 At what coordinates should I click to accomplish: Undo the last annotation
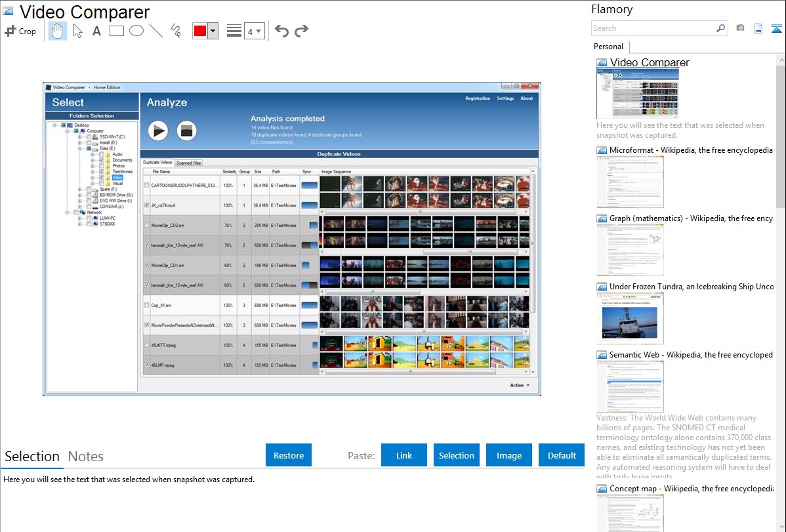281,31
